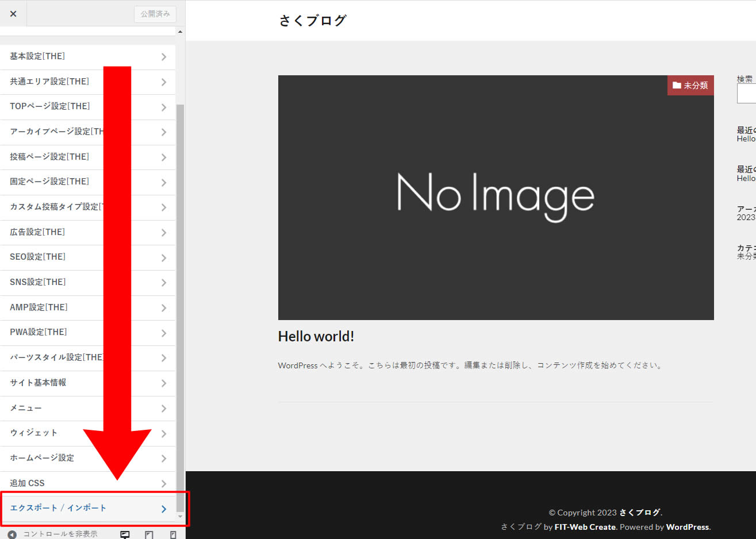Viewport: 756px width, 539px height.
Task: Open エクスポート / インポート section
Action: pyautogui.click(x=87, y=509)
